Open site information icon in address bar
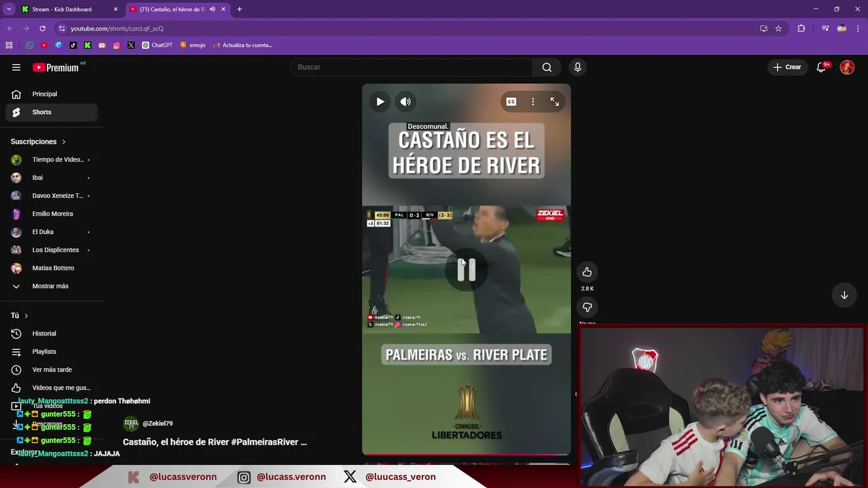This screenshot has height=488, width=868. (62, 28)
